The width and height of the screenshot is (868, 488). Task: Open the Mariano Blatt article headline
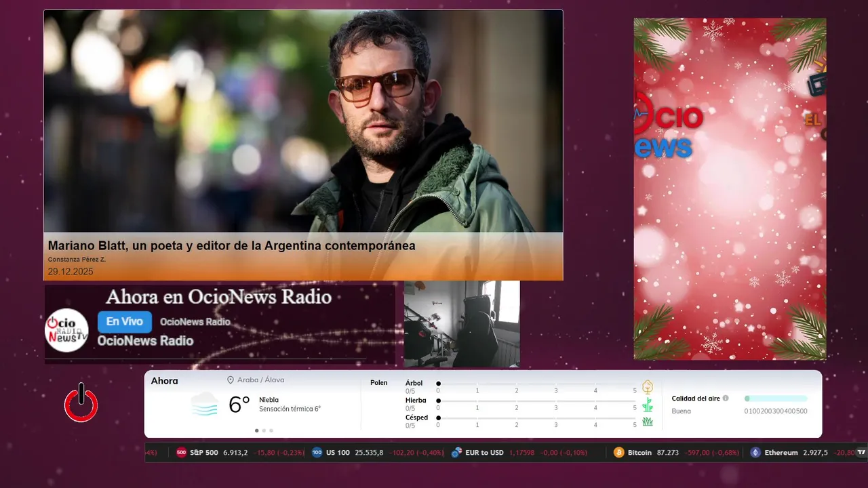coord(231,246)
